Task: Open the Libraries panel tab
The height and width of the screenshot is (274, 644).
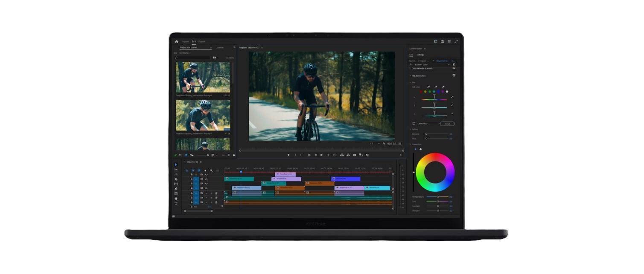Action: point(219,48)
